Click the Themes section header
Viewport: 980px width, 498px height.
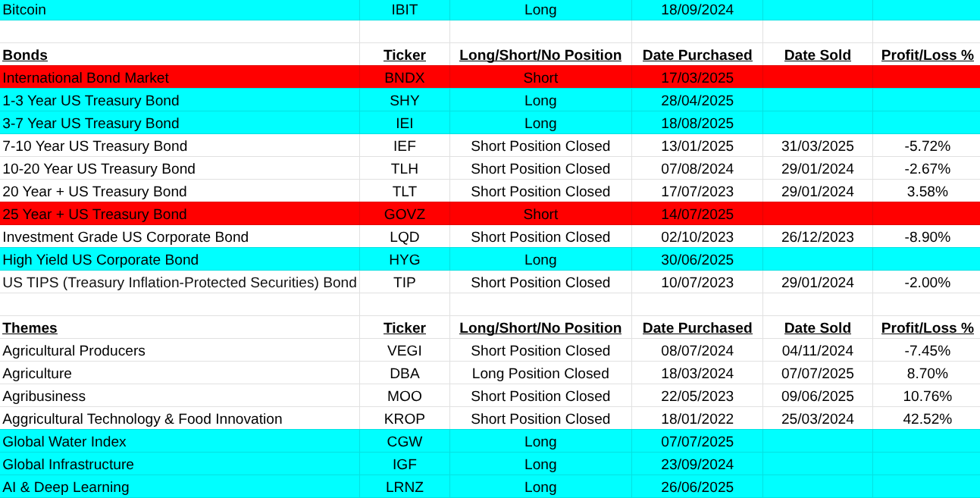(x=30, y=328)
